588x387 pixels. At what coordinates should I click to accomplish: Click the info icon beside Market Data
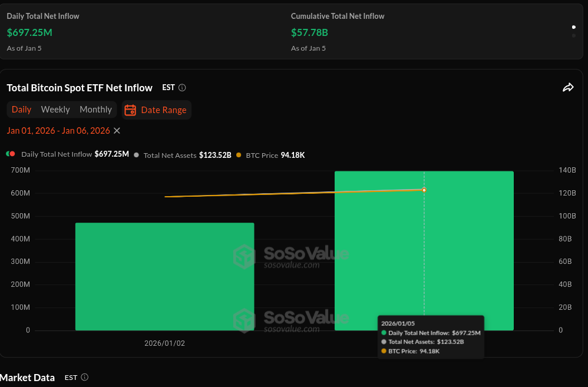point(84,377)
